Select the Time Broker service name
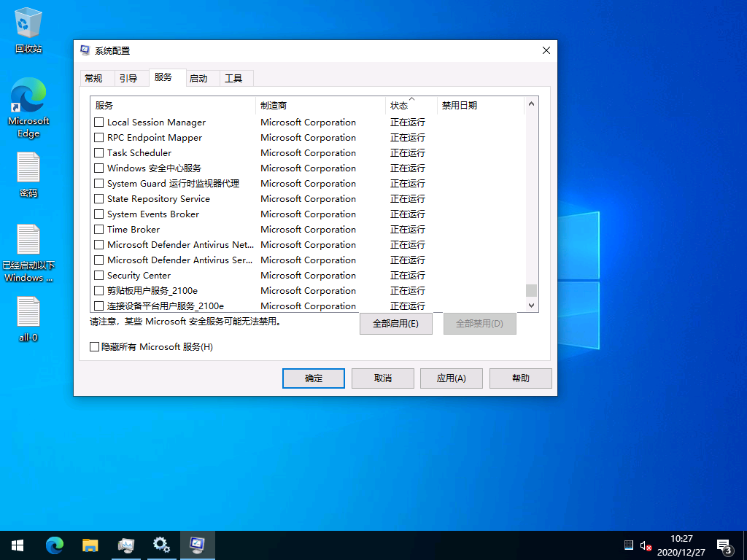This screenshot has width=747, height=560. point(133,230)
